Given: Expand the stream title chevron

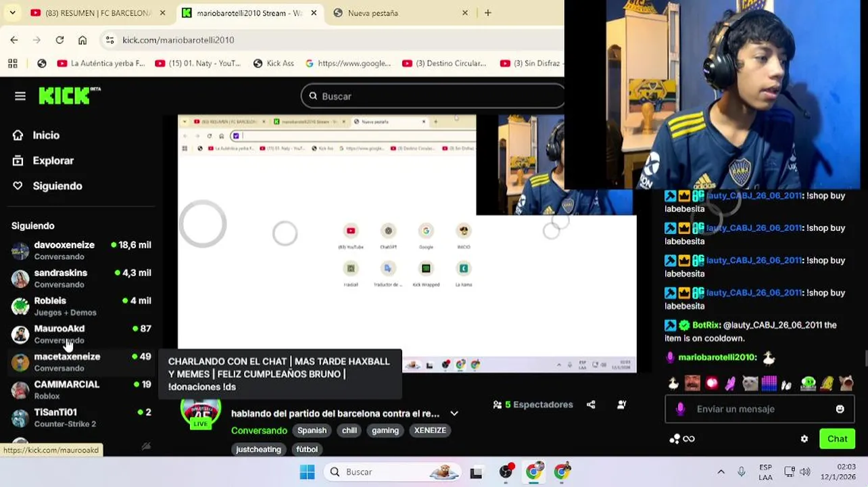Looking at the screenshot, I should pyautogui.click(x=454, y=413).
